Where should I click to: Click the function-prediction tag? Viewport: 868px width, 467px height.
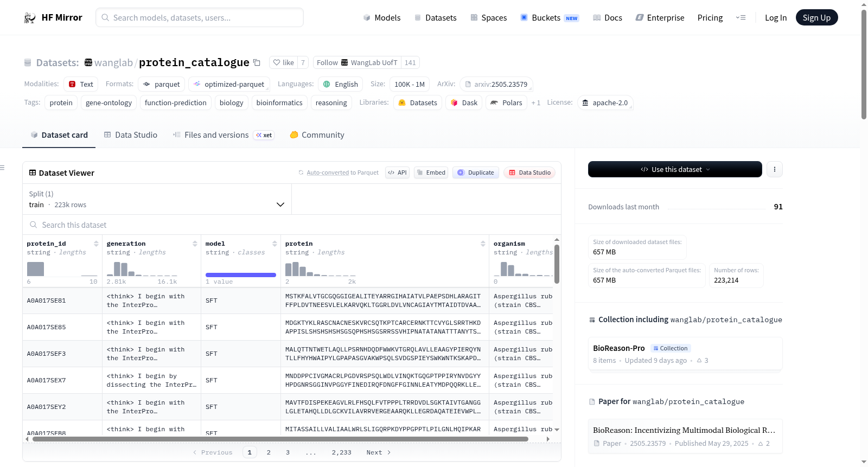(175, 103)
